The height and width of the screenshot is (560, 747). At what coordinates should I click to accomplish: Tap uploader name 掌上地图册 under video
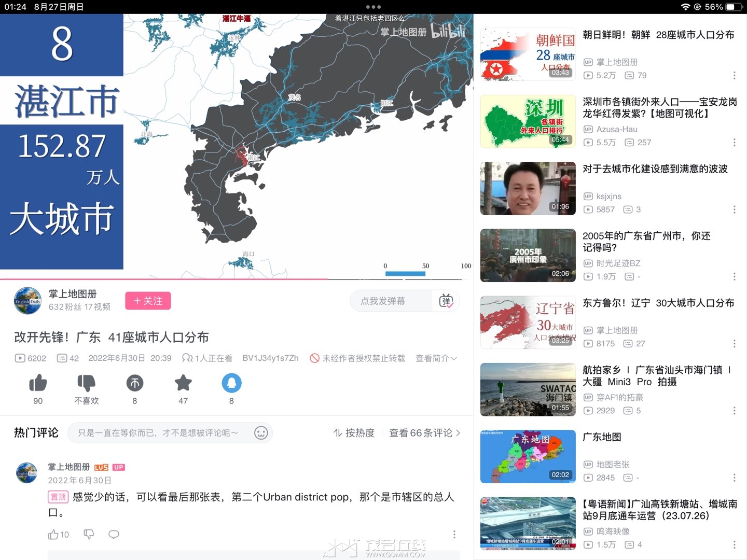click(73, 294)
